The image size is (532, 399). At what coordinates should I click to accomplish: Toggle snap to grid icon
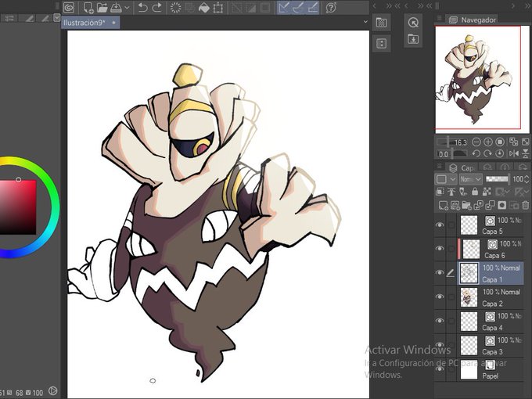[x=312, y=8]
